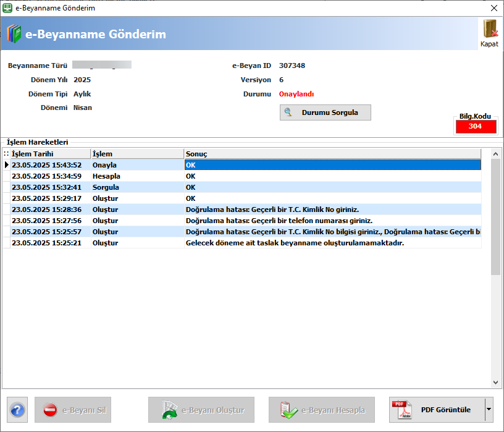504x432 pixels.
Task: Click the scrollbar down arrow
Action: [495, 383]
